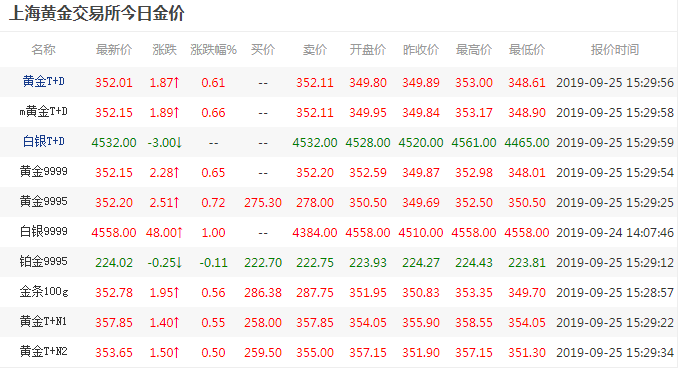Click ask price 355.00 in 黄金T+N2 row

[x=315, y=353]
